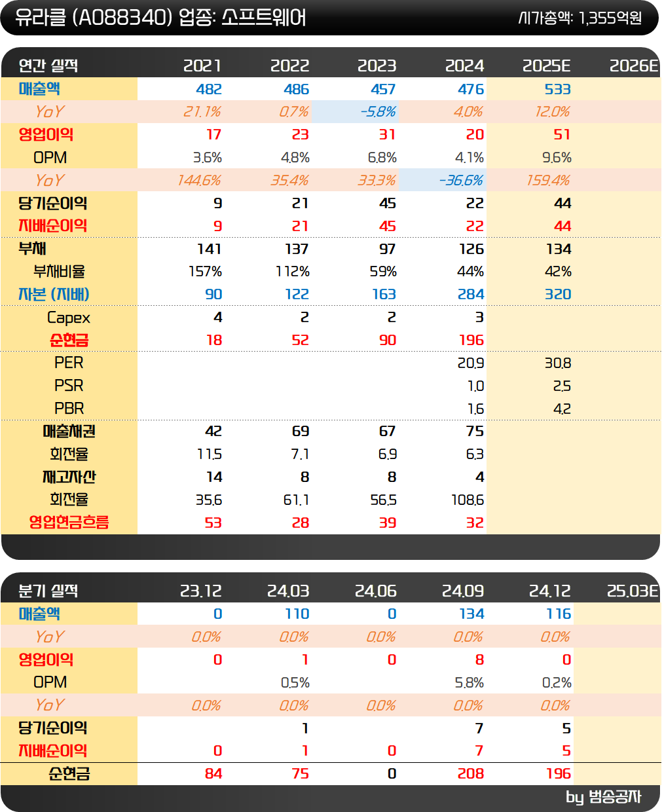Click the 분기 실적 table header

48,591
